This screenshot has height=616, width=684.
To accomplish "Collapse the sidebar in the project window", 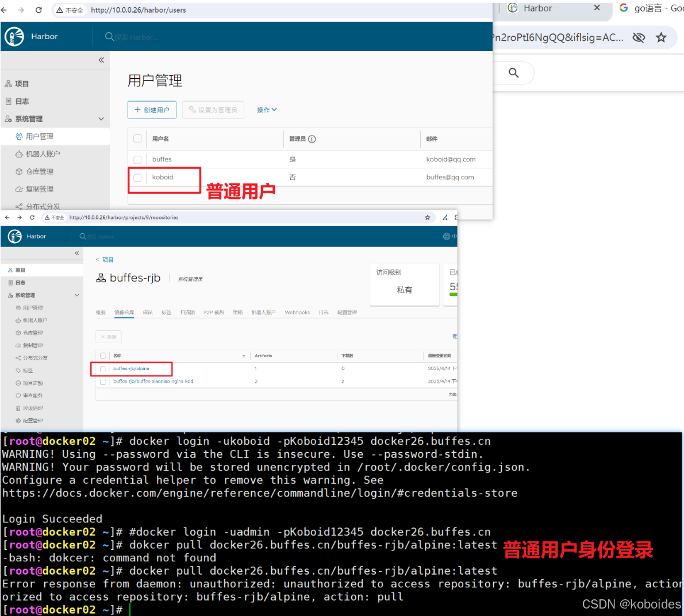I will [77, 253].
